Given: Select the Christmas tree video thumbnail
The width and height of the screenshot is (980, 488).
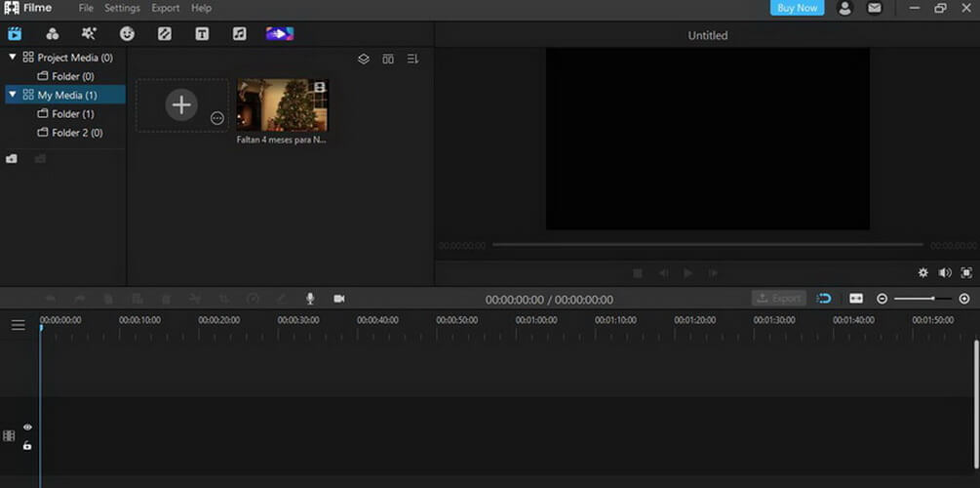Looking at the screenshot, I should click(x=283, y=105).
